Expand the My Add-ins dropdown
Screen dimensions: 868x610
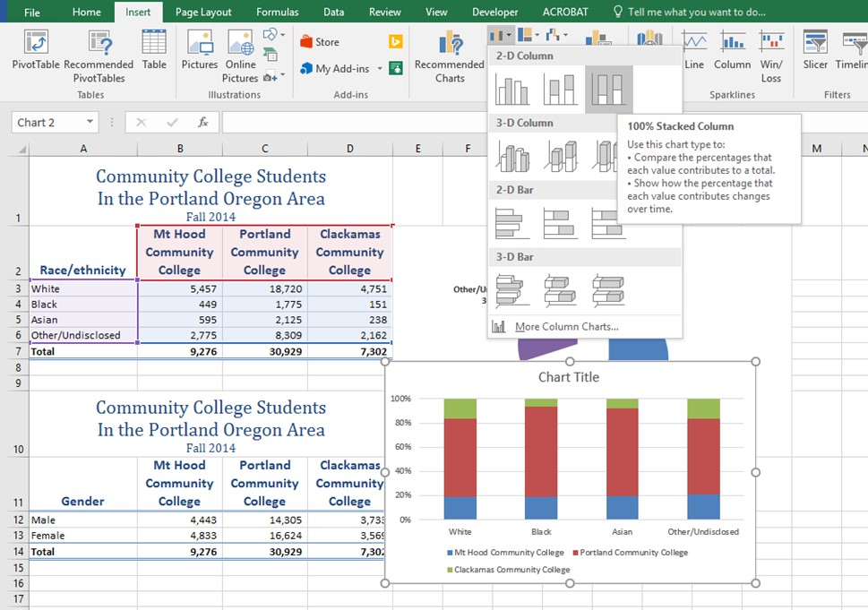tap(380, 69)
